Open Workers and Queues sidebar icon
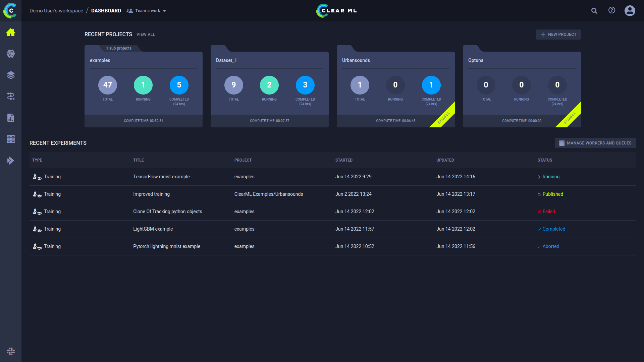 pyautogui.click(x=10, y=139)
